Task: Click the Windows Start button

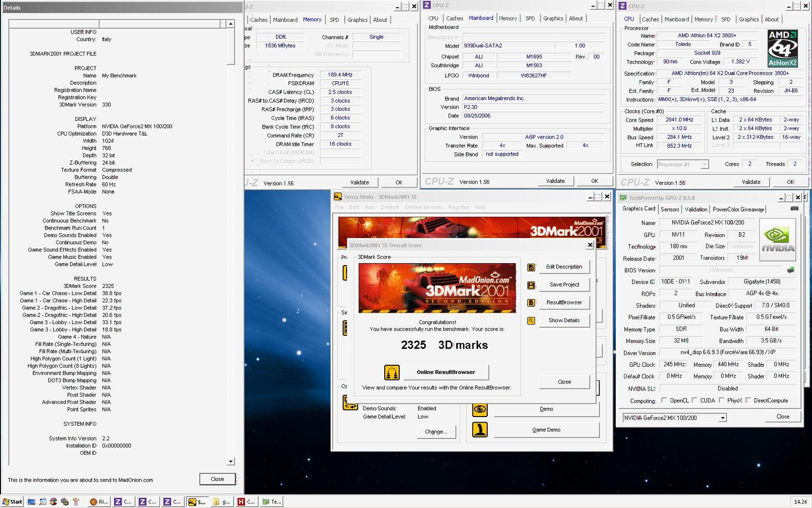Action: [13, 501]
